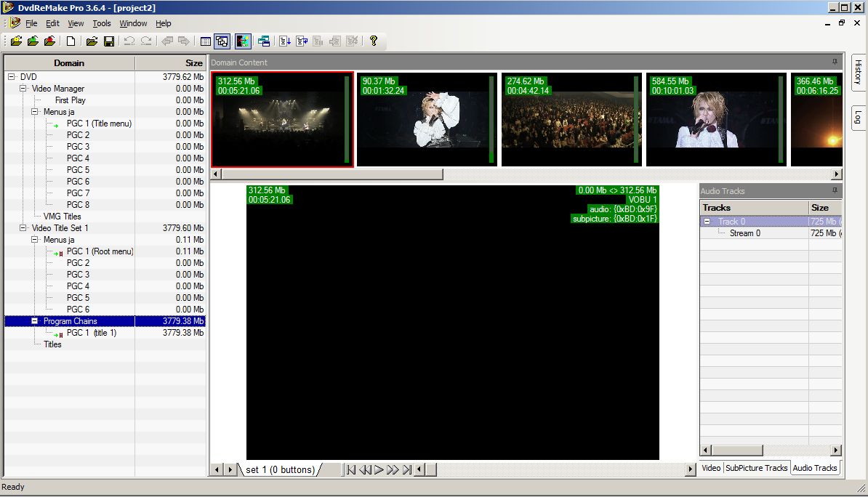
Task: Open the History side panel tab
Action: 858,72
